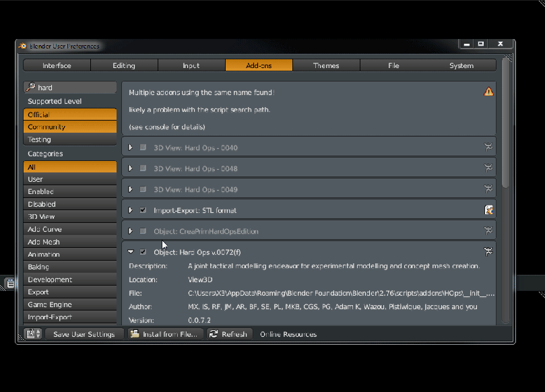Expand the CreaPrimHardOpsEdition addon entry
This screenshot has width=545, height=392.
click(131, 231)
